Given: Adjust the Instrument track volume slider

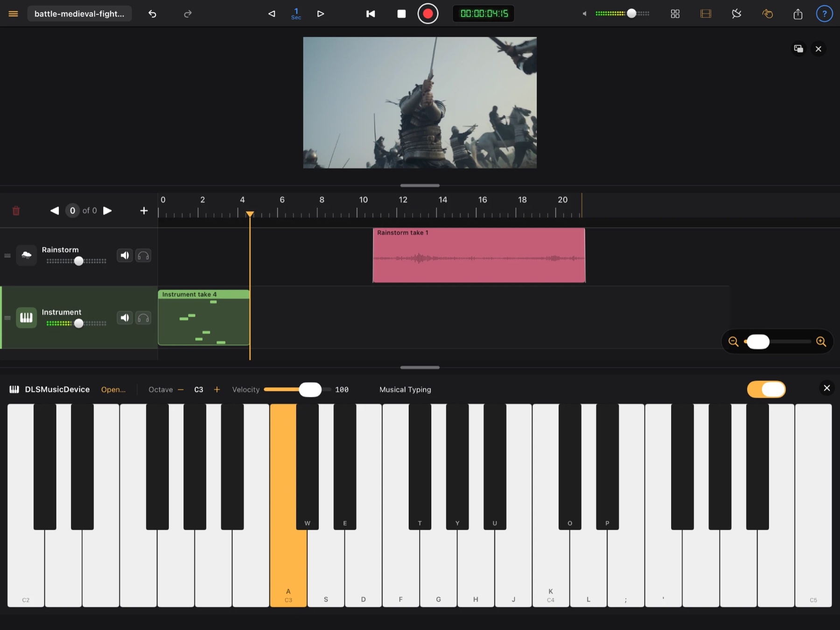Looking at the screenshot, I should point(77,323).
